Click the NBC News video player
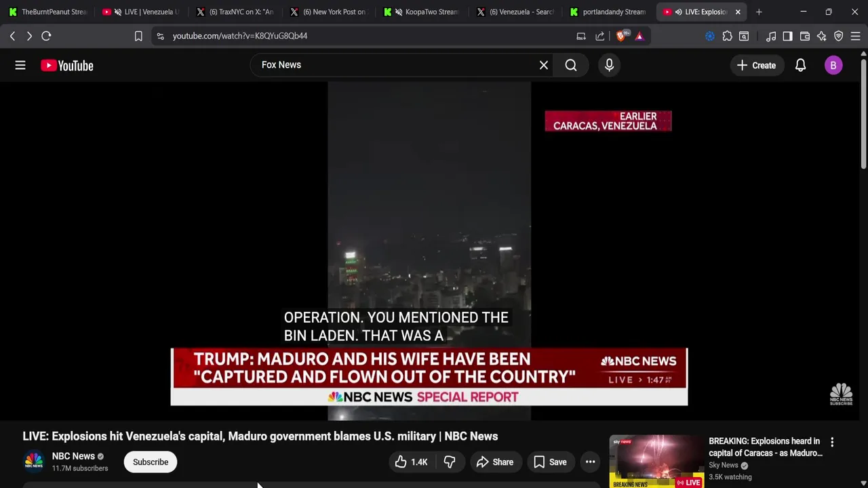 (429, 251)
